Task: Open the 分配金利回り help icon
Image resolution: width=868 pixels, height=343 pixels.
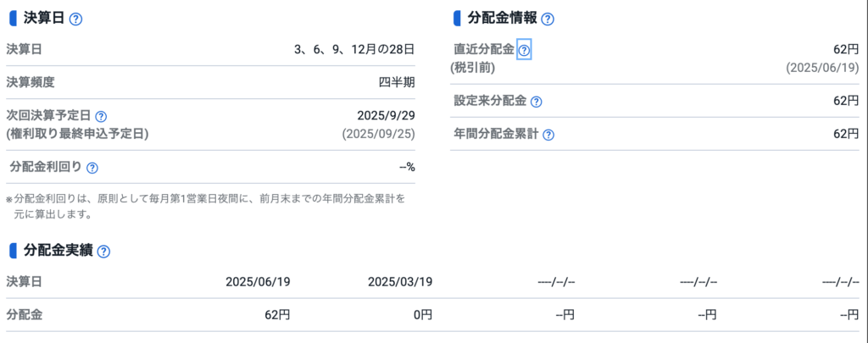Action: pos(92,168)
